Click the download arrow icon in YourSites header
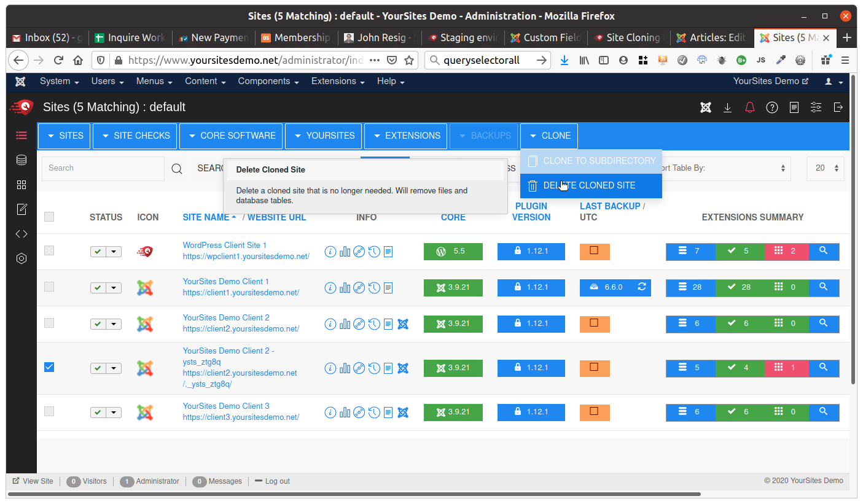 (x=728, y=107)
